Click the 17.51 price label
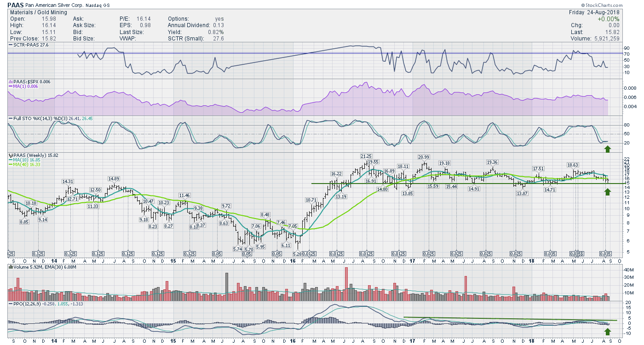Viewport: 644px width, 345px height. tap(538, 169)
